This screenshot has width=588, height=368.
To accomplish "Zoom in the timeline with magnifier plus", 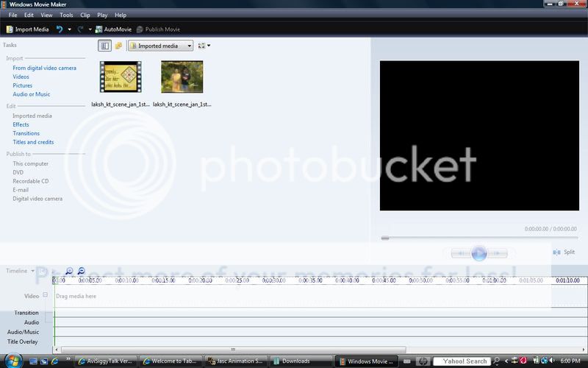I will 69,271.
